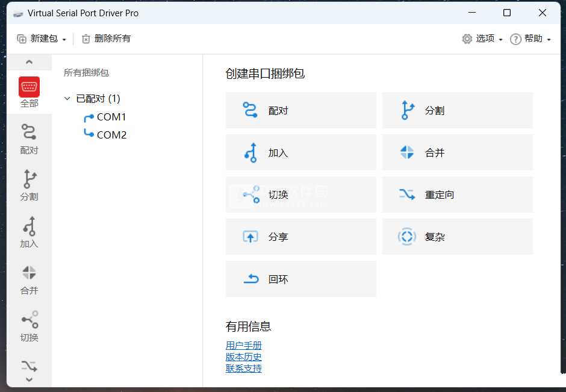Viewport: 566px width, 392px height.
Task: Click the app icon in title bar
Action: click(x=18, y=13)
